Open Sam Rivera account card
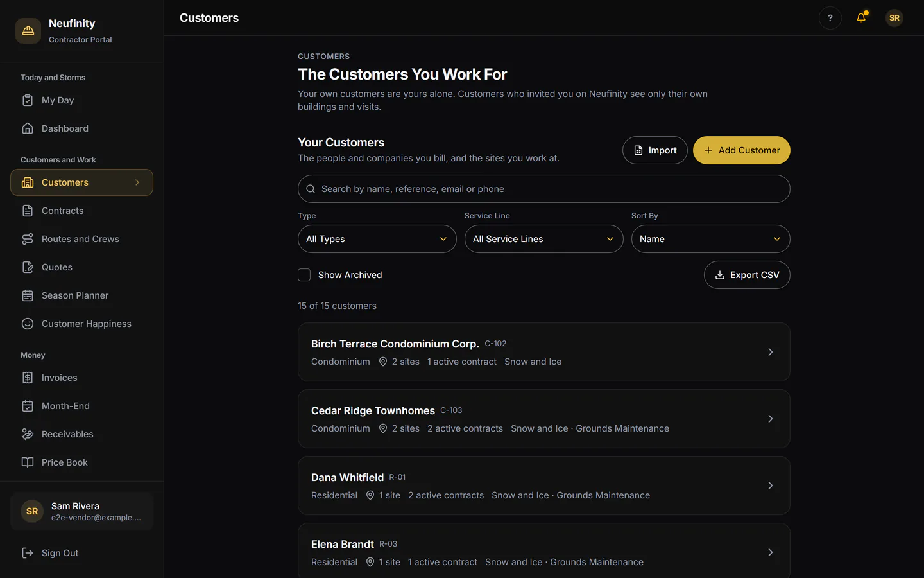This screenshot has width=924, height=578. coord(81,511)
